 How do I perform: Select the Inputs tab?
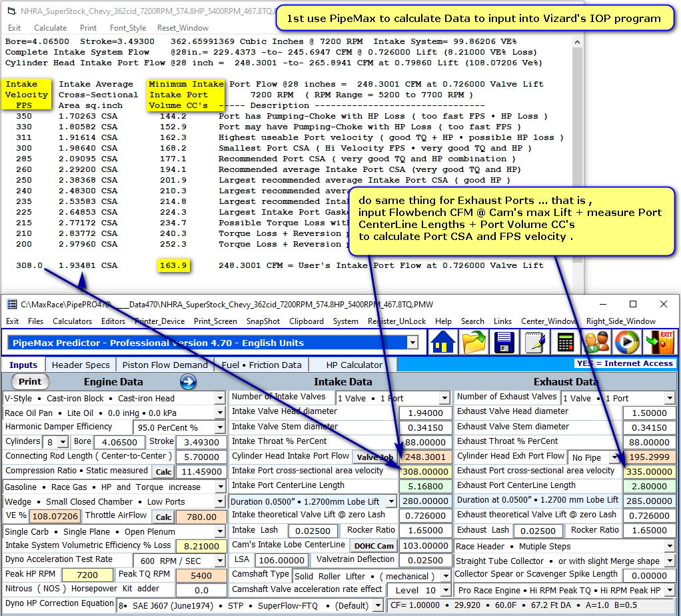(x=23, y=365)
